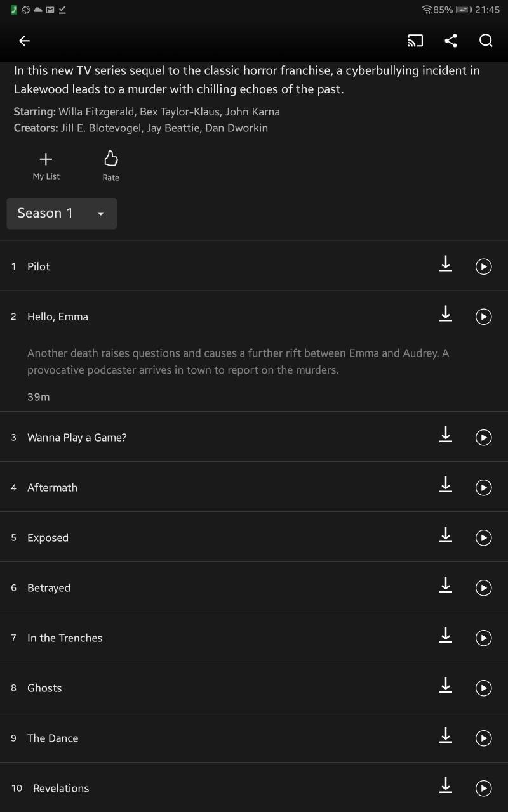The image size is (508, 812).
Task: Tap the back arrow icon
Action: pos(24,41)
